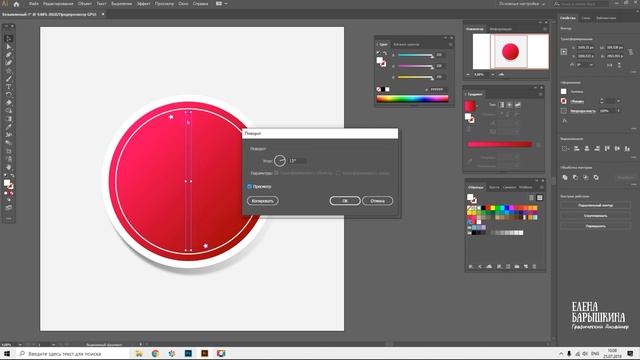Image resolution: width=640 pixels, height=360 pixels.
Task: Select the Type tool
Action: point(9,87)
